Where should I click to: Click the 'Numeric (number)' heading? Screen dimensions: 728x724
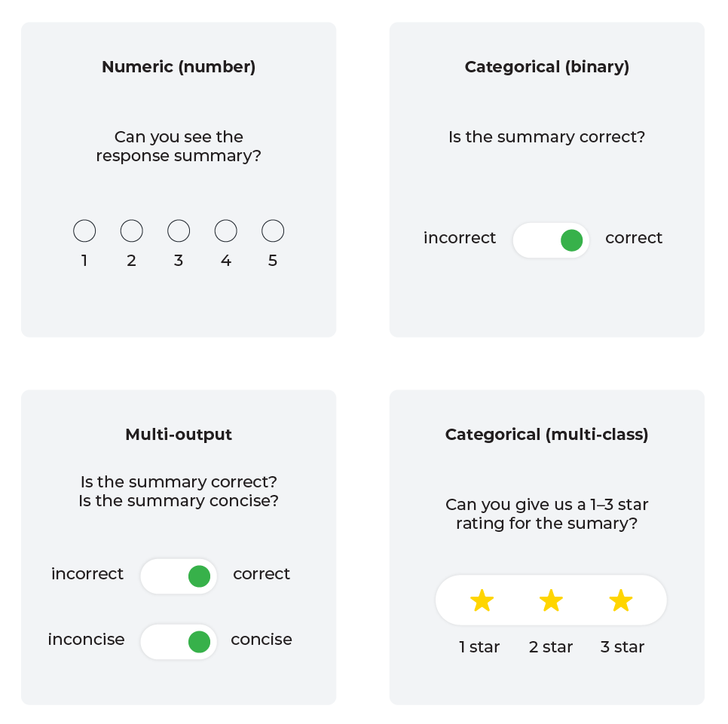click(179, 67)
